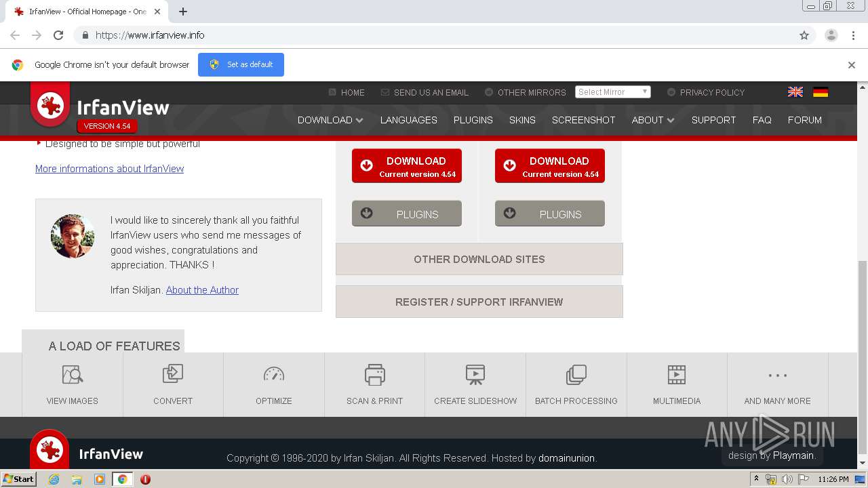The width and height of the screenshot is (868, 488).
Task: Open OTHER DOWNLOAD SITES
Action: click(479, 259)
